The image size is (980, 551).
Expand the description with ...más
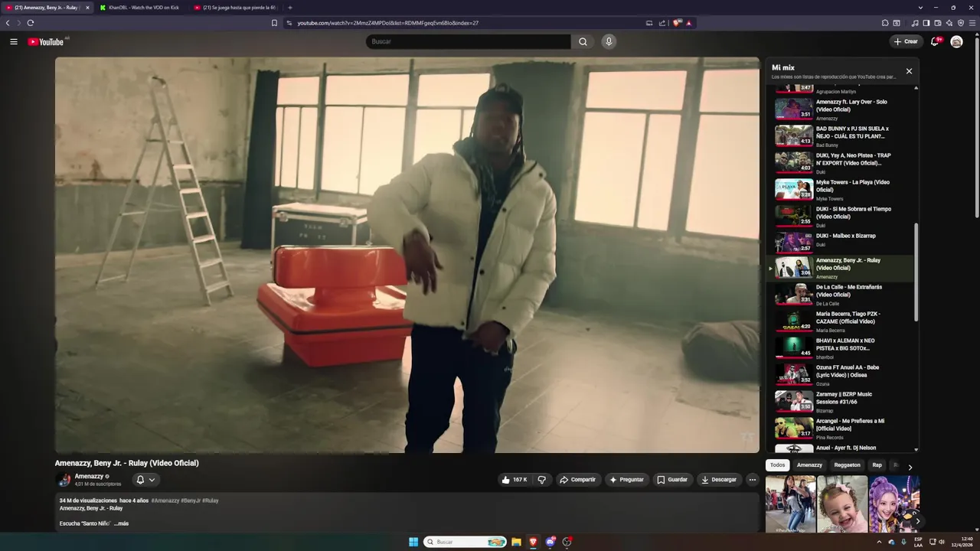pos(121,523)
